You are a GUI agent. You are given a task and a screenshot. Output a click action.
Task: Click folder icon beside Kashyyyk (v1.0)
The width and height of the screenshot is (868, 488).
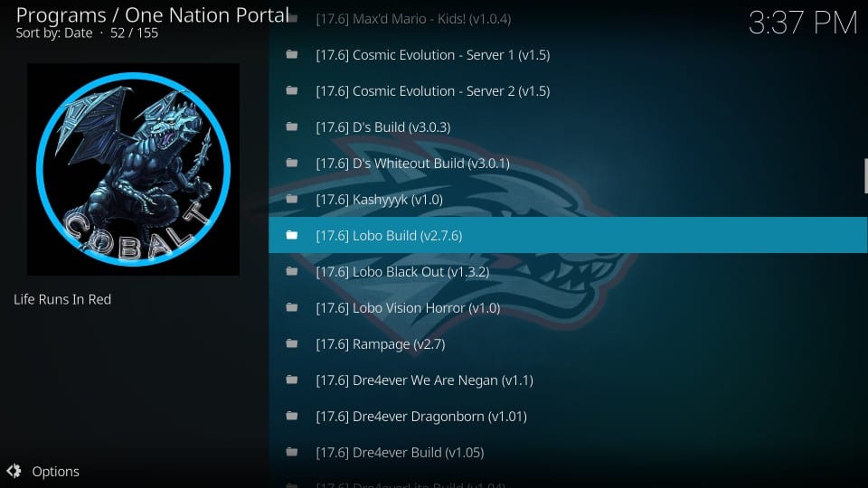tap(292, 199)
